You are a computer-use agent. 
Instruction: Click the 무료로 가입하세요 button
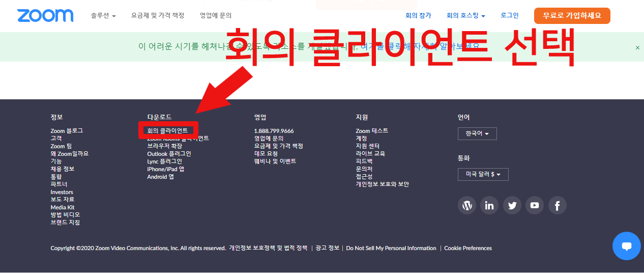[x=572, y=16]
